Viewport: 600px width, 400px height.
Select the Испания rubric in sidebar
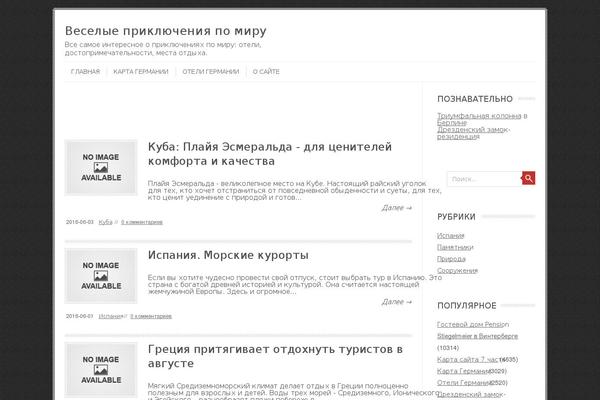[x=450, y=236]
